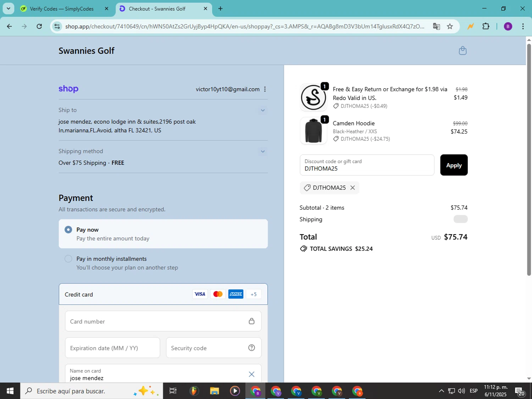This screenshot has width=532, height=399.
Task: Bookmark this page with star icon
Action: (x=450, y=26)
